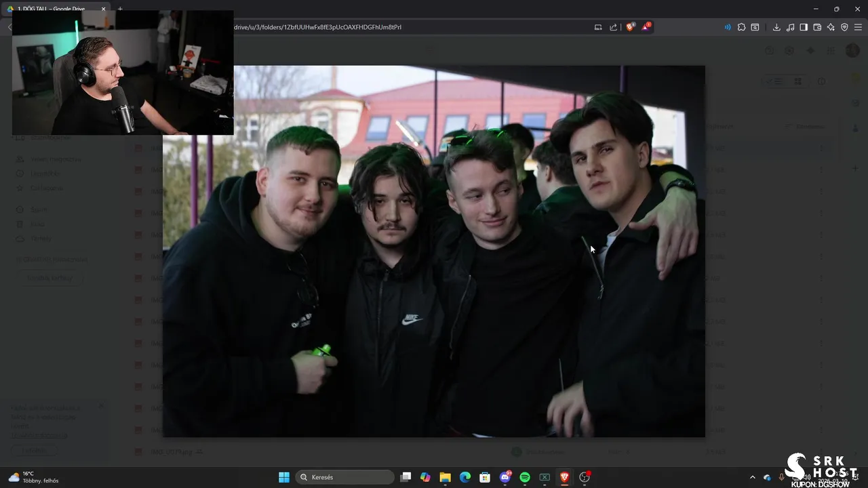
Task: Click the Brave browser taskbar icon
Action: [x=565, y=477]
